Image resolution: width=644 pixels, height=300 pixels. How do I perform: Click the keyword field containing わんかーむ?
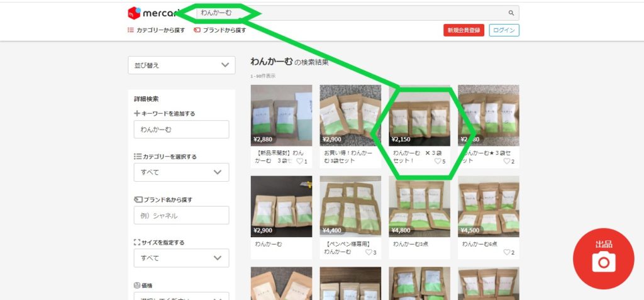click(x=181, y=130)
